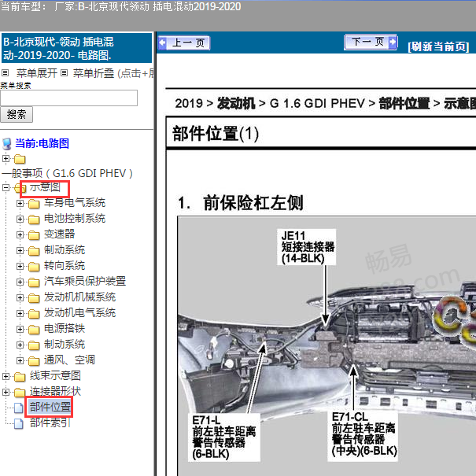This screenshot has height=476, width=476.
Task: Expand the 制动系统 node below 电源搭铁
Action: coord(20,345)
